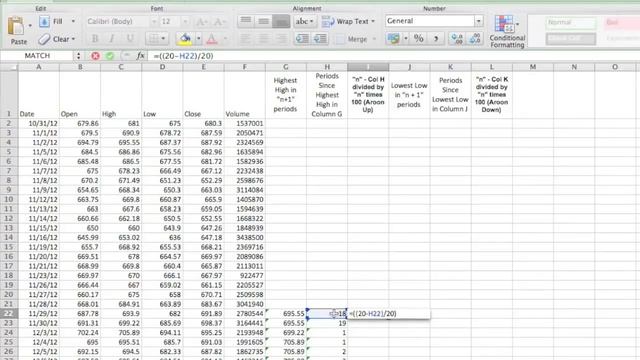
Task: Apply the comma style
Action: (436, 39)
